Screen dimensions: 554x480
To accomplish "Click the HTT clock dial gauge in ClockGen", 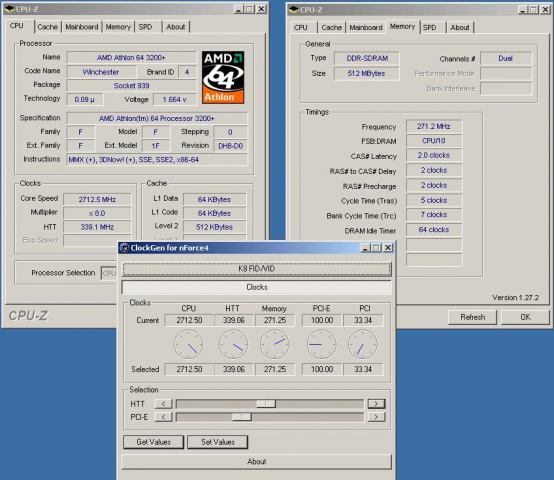I will coord(233,344).
